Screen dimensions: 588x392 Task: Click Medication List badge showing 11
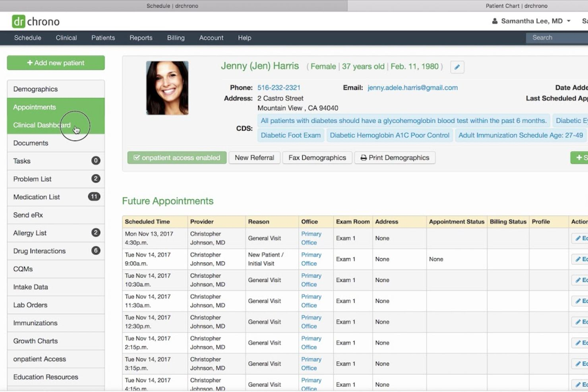click(94, 197)
